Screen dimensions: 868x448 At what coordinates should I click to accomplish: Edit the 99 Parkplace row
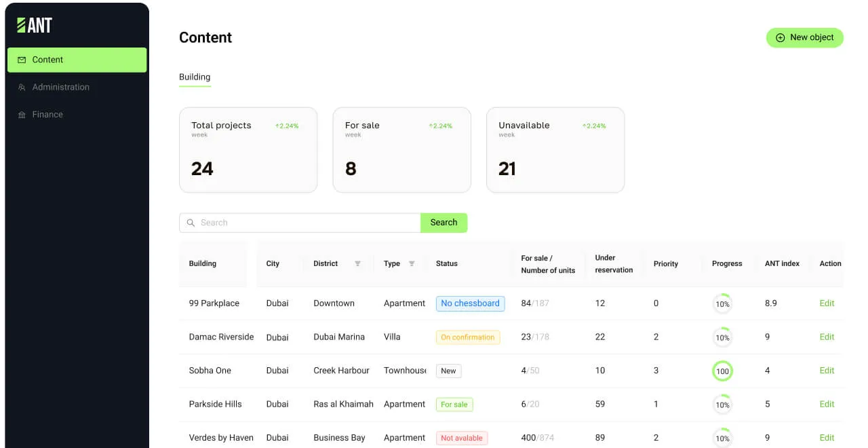[x=827, y=303]
